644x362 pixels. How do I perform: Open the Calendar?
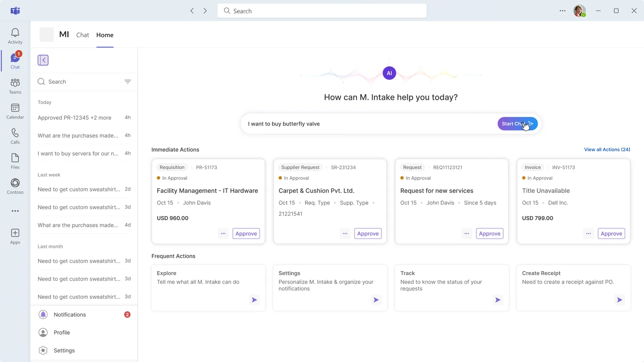pos(15,111)
